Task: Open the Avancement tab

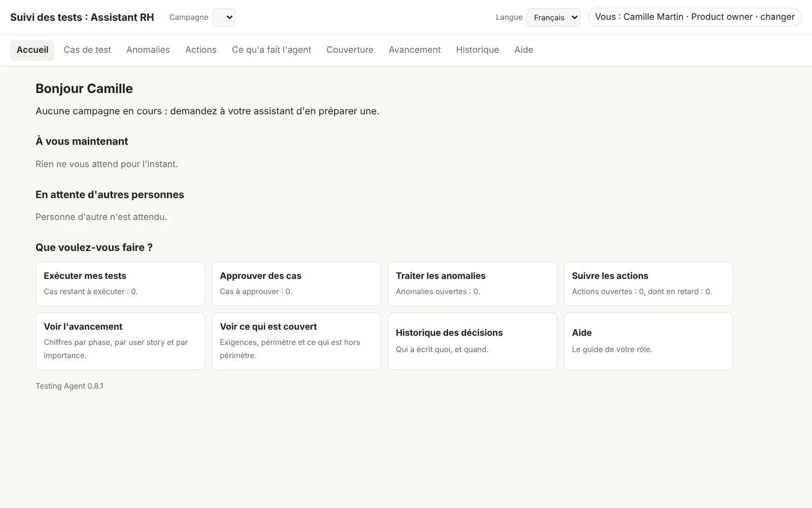Action: pos(415,50)
